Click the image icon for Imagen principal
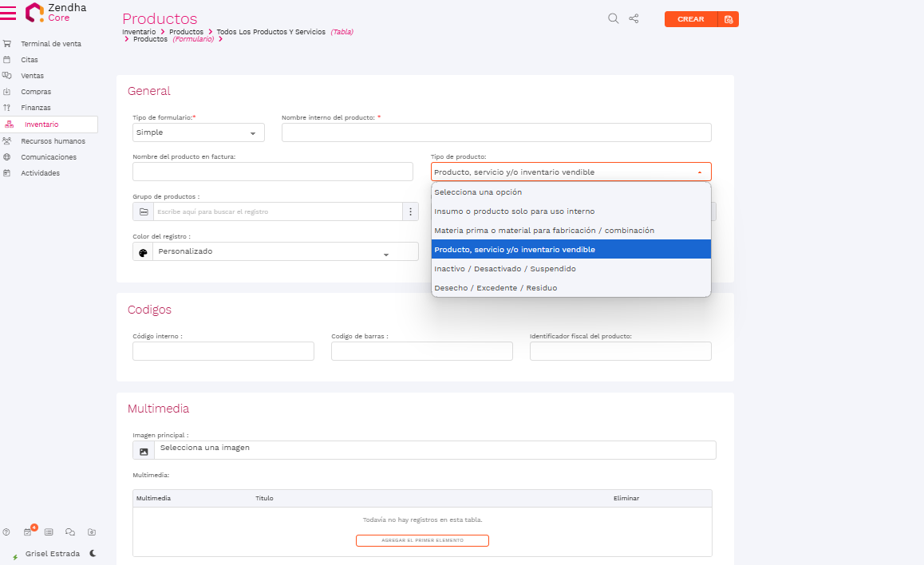924x565 pixels. tap(144, 451)
